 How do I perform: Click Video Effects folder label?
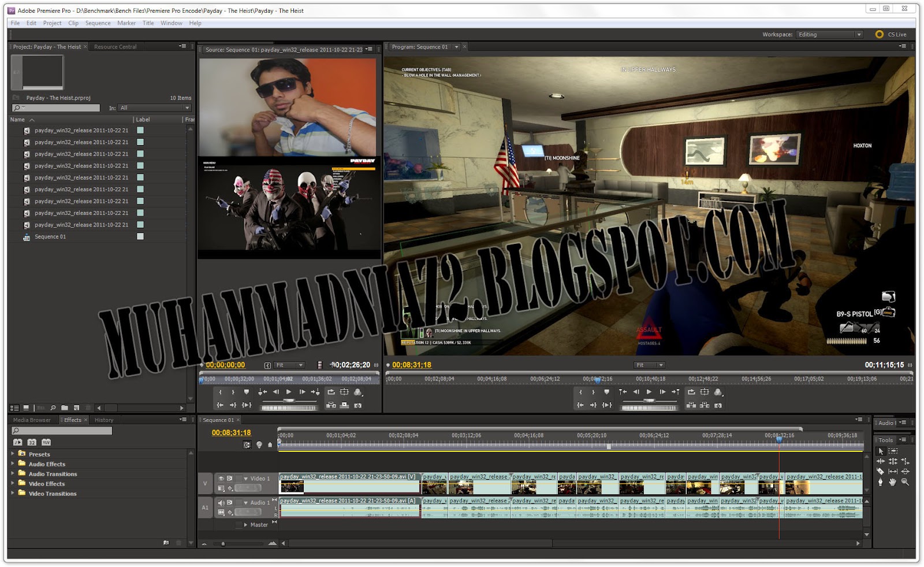[47, 484]
